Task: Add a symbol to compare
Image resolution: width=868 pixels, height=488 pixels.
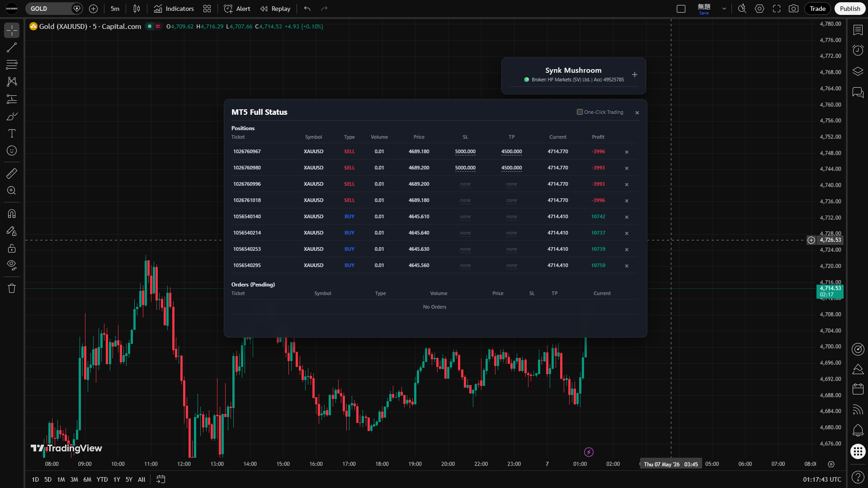Action: coord(93,9)
